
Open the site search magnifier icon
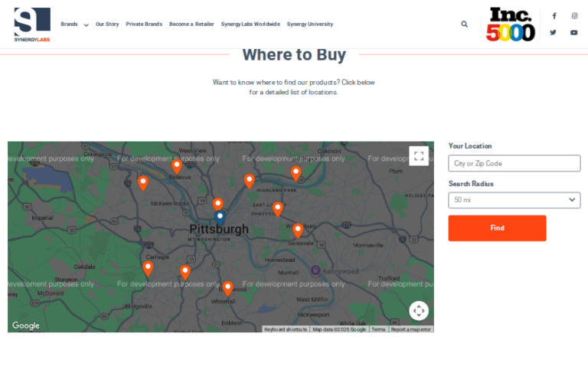point(464,24)
